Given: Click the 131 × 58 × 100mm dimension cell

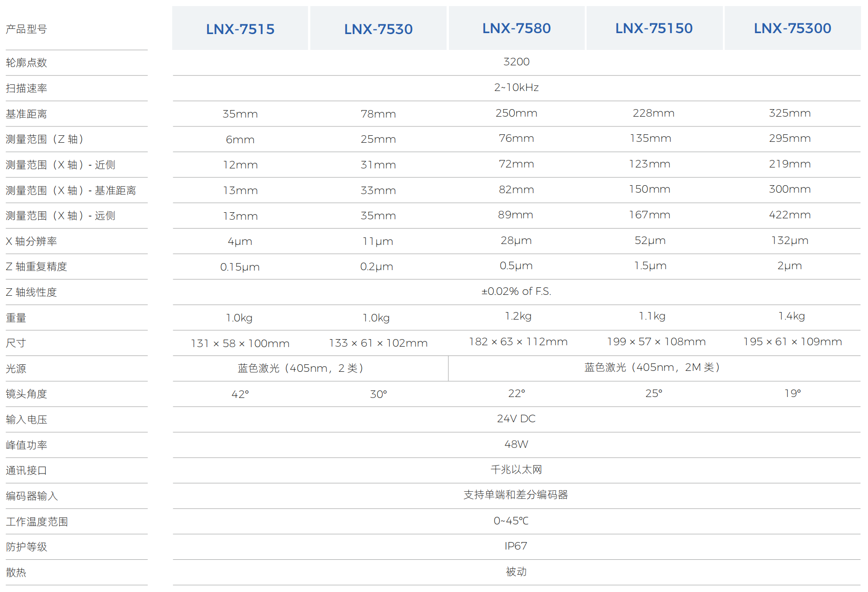Looking at the screenshot, I should click(240, 343).
